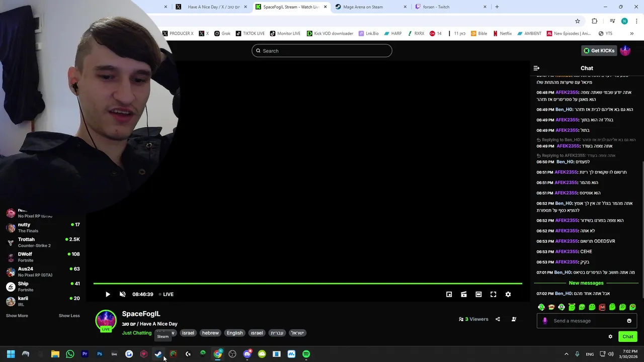This screenshot has height=362, width=644.
Task: Open Netflix bookmark
Action: pos(502,34)
